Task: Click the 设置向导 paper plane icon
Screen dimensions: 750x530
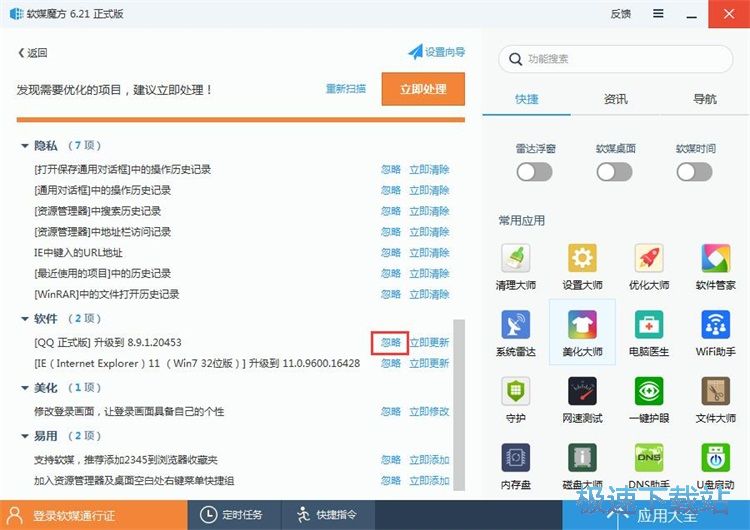Action: click(x=415, y=52)
